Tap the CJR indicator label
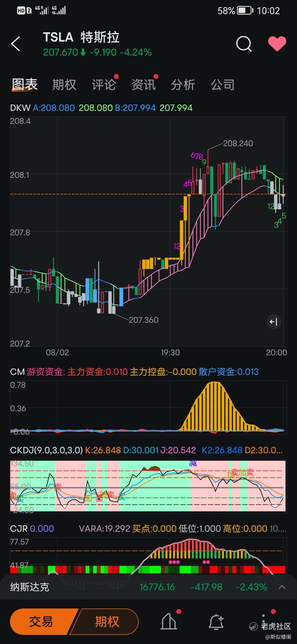 click(19, 529)
